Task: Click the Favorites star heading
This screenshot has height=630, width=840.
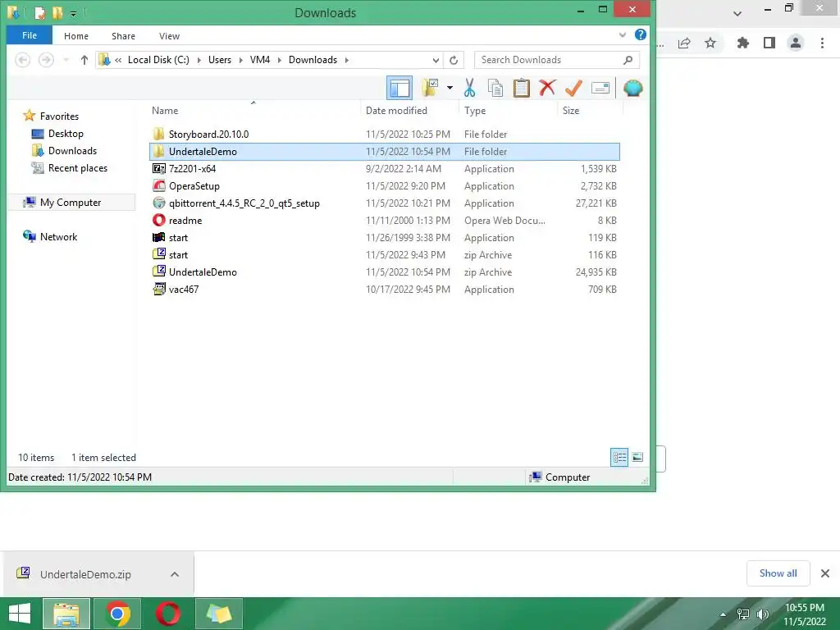Action: pyautogui.click(x=52, y=116)
